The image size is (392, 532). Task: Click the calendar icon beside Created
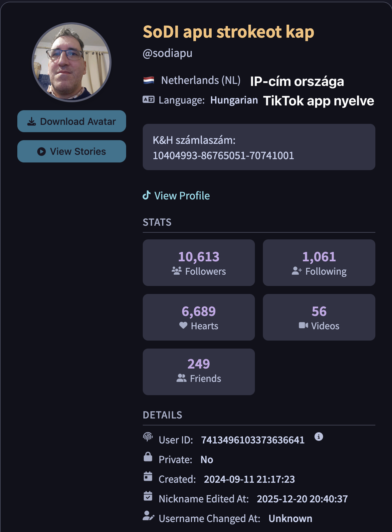tap(148, 476)
